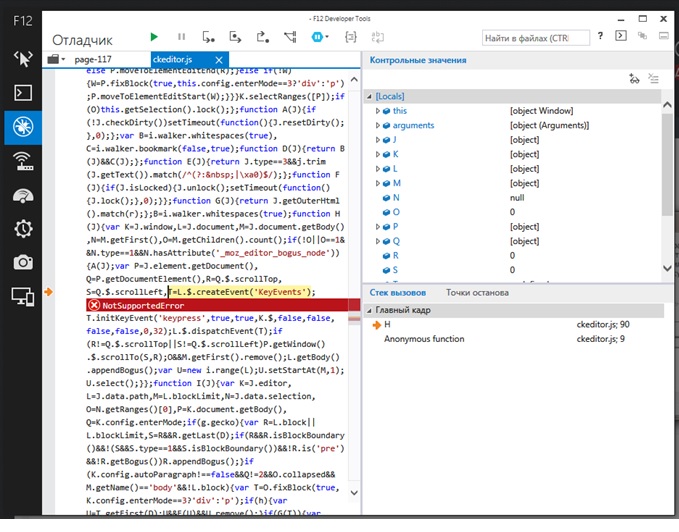The width and height of the screenshot is (679, 532).
Task: Open the Emulation screens icon
Action: (23, 297)
